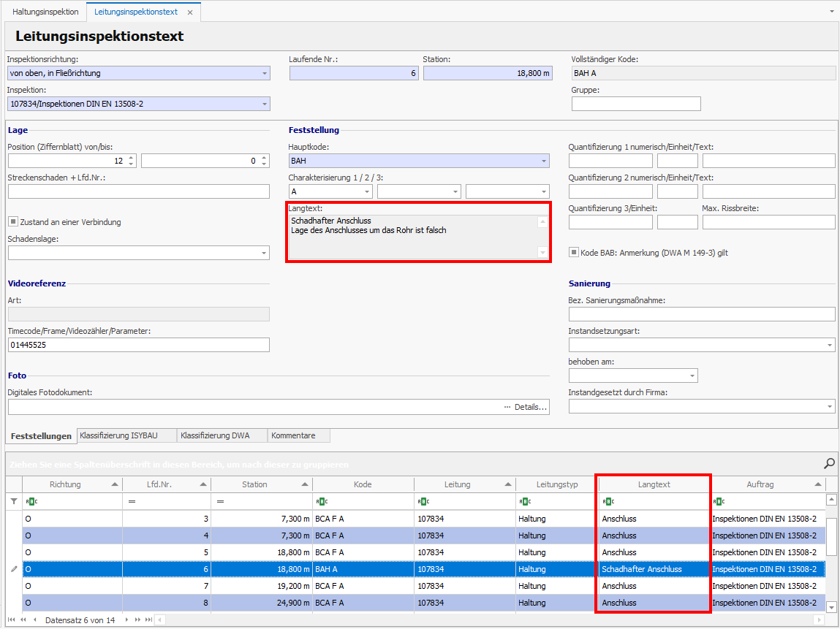Increase Position von value with up arrow
Screen dimensions: 840x629
(x=131, y=158)
